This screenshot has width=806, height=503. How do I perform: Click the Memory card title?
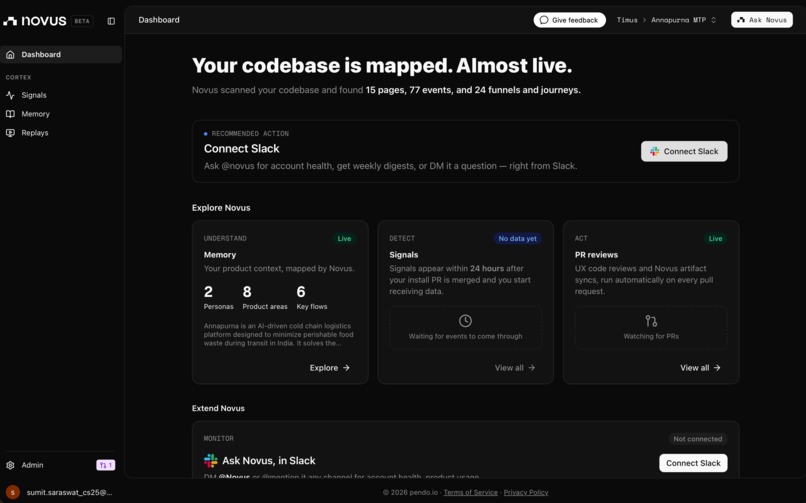tap(220, 255)
